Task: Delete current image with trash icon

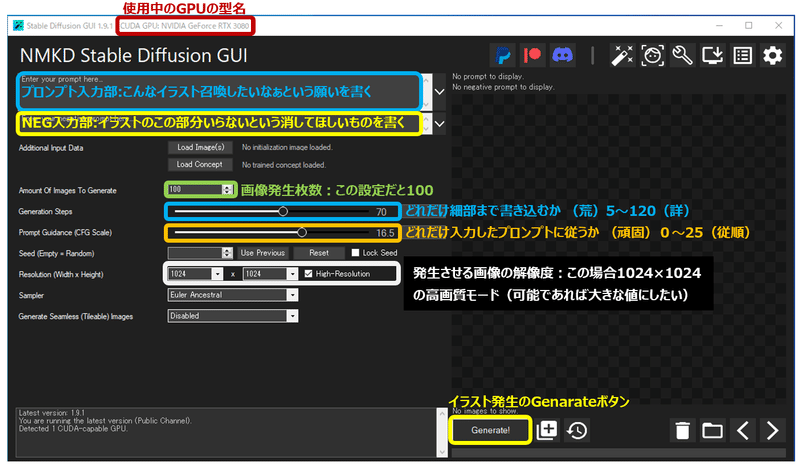Action: 683,430
